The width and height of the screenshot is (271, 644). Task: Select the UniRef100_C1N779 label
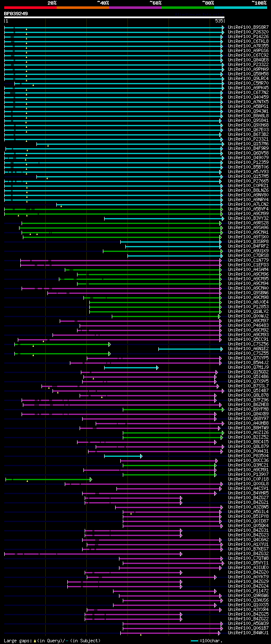click(248, 260)
